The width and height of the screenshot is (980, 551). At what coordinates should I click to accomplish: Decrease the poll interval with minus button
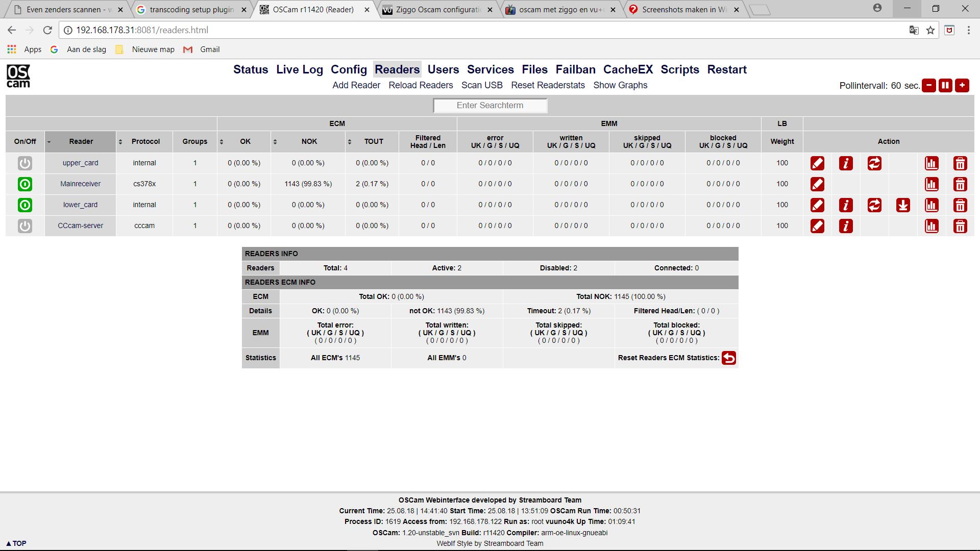pos(929,85)
